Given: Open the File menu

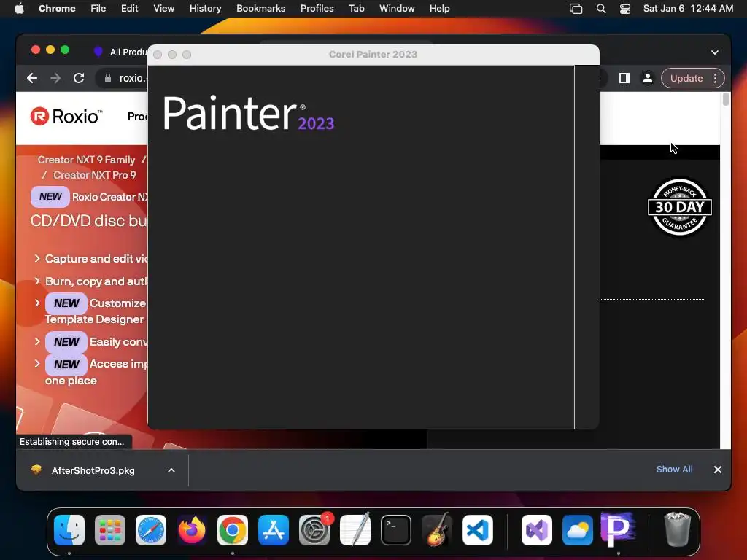Looking at the screenshot, I should pyautogui.click(x=98, y=9).
